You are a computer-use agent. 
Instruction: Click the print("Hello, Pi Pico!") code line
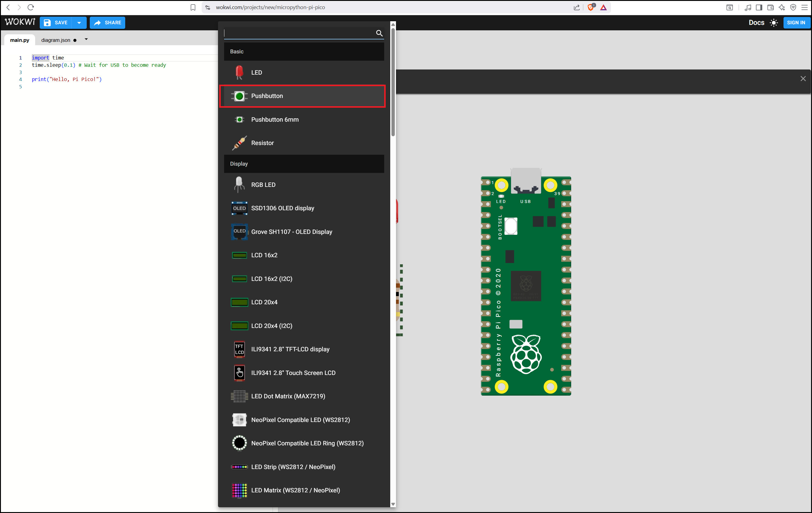click(67, 79)
